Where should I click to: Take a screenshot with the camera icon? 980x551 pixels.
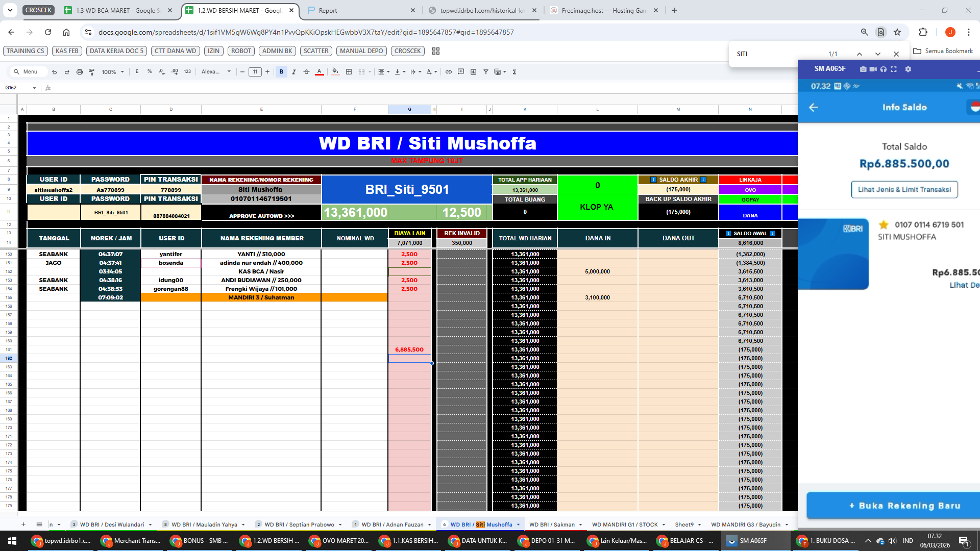863,69
